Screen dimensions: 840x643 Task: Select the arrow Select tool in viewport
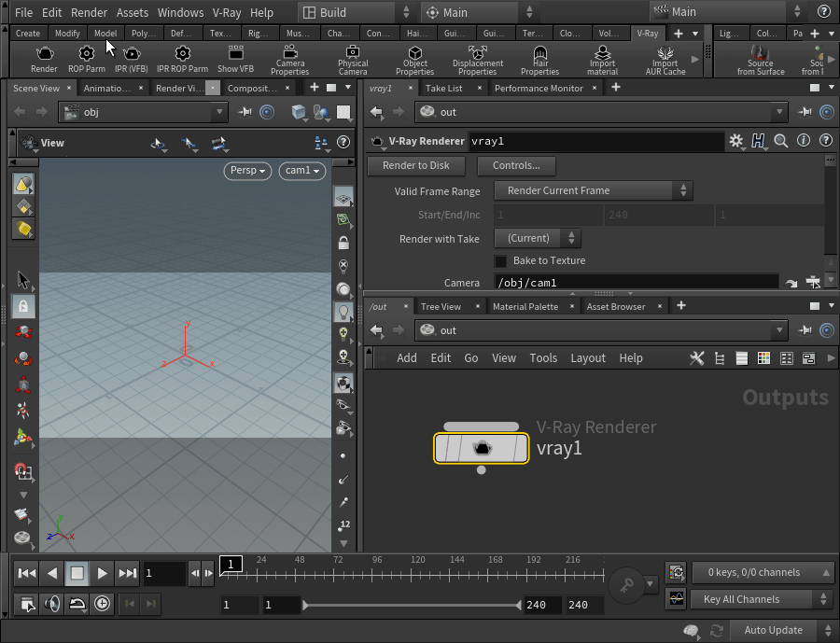(x=23, y=280)
